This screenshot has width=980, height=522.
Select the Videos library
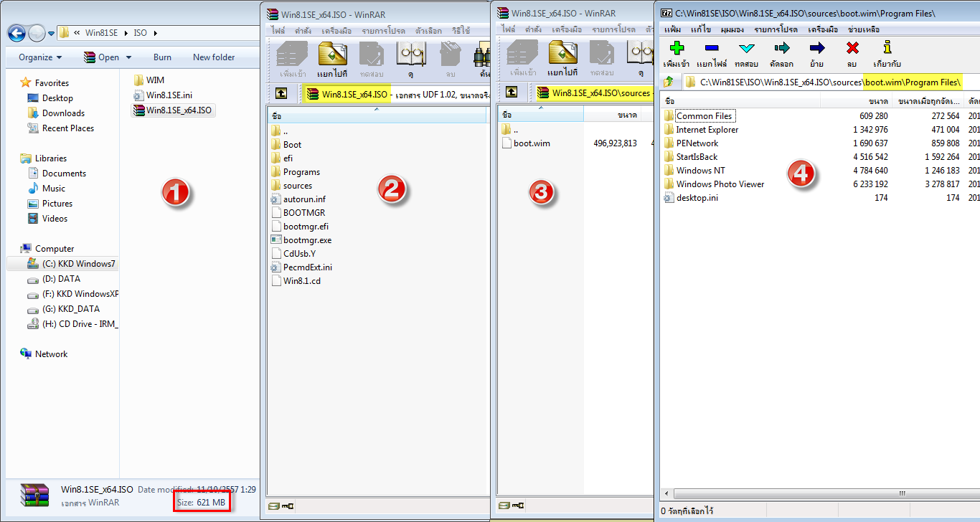55,218
